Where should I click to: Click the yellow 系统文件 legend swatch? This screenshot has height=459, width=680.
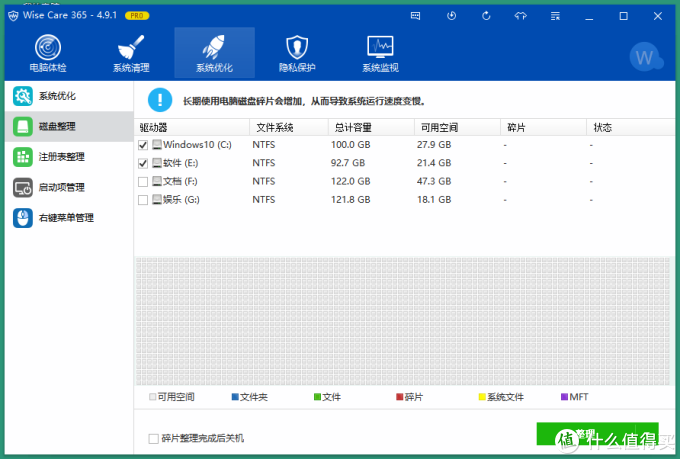click(482, 397)
